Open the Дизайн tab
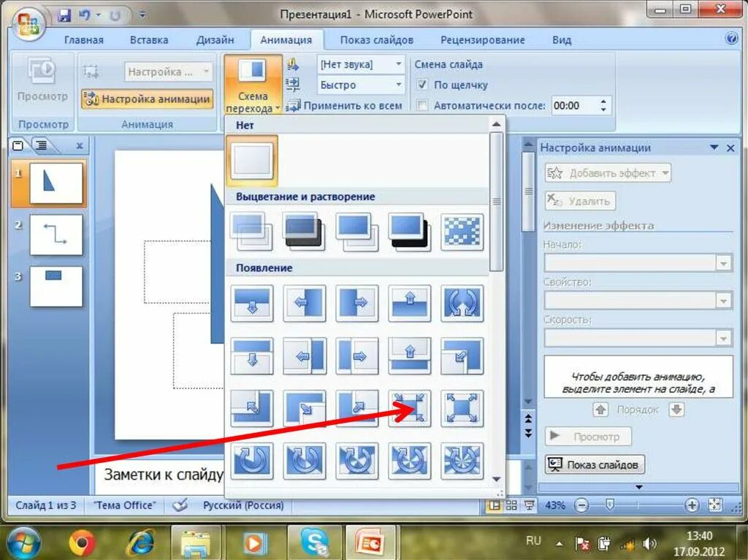 coord(215,40)
